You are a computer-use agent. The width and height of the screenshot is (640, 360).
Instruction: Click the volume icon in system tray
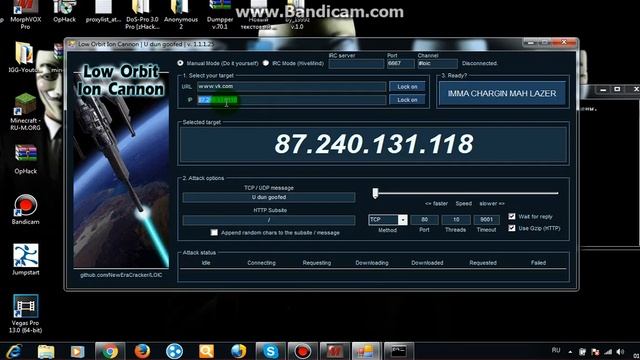point(620,351)
